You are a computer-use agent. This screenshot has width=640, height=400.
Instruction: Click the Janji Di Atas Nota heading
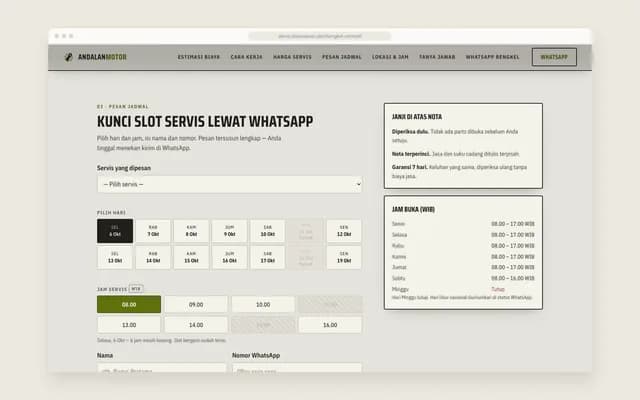[x=417, y=117]
